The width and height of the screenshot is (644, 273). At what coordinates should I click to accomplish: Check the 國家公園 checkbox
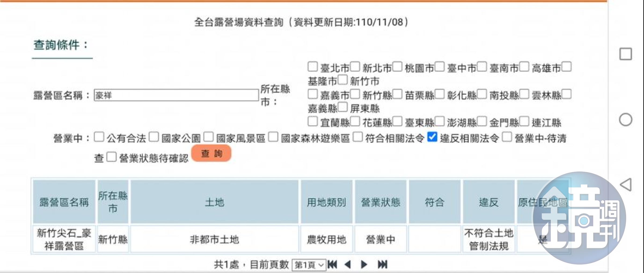[x=154, y=137]
